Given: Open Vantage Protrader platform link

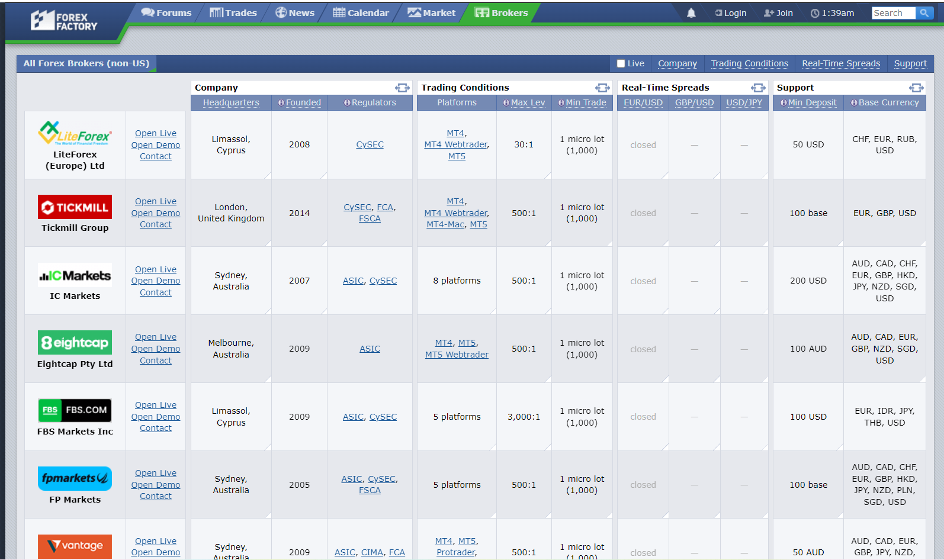Looking at the screenshot, I should pos(455,552).
